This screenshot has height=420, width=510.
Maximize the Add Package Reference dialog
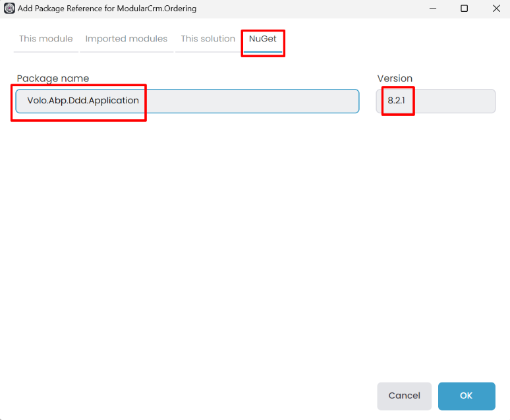(464, 9)
